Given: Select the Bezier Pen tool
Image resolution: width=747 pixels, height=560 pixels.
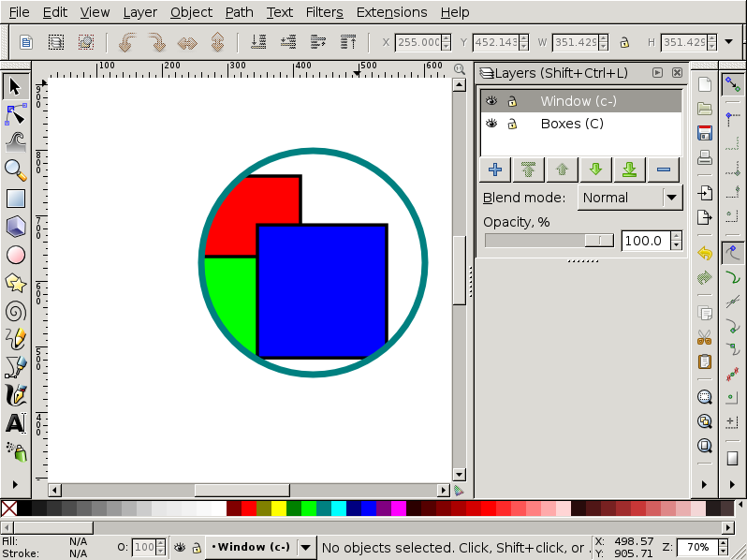Looking at the screenshot, I should click(16, 367).
